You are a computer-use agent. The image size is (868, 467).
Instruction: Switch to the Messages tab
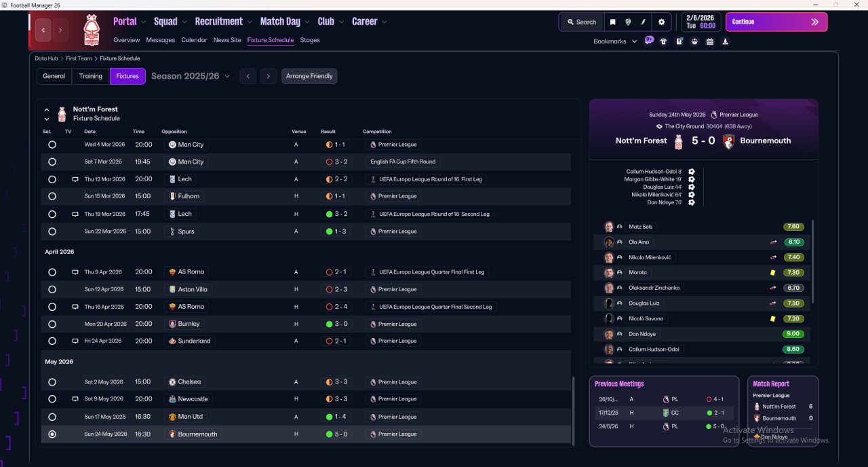tap(161, 40)
